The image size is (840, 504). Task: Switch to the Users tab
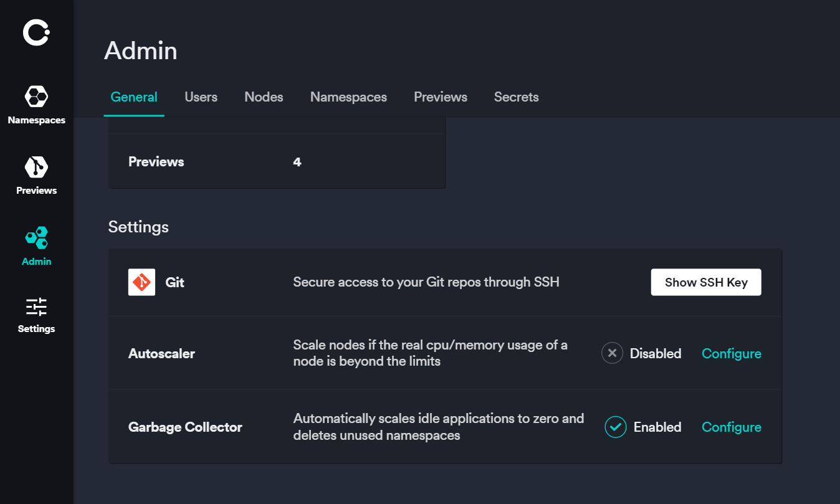click(x=201, y=97)
